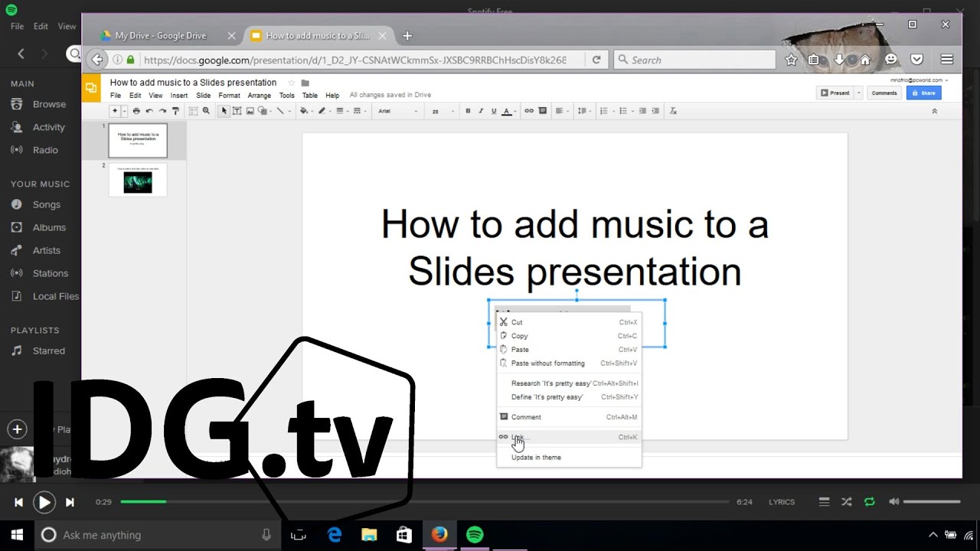
Task: Choose Copy from the context menu
Action: click(x=569, y=336)
